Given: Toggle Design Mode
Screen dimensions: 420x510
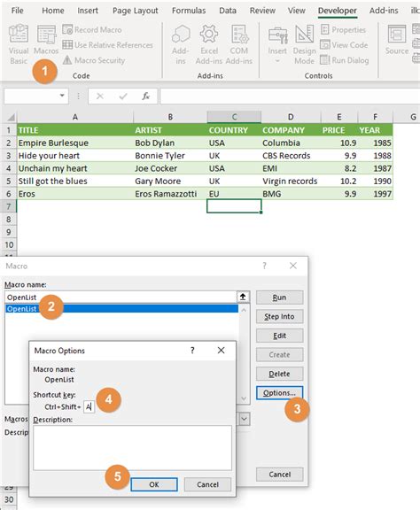Looking at the screenshot, I should [305, 44].
